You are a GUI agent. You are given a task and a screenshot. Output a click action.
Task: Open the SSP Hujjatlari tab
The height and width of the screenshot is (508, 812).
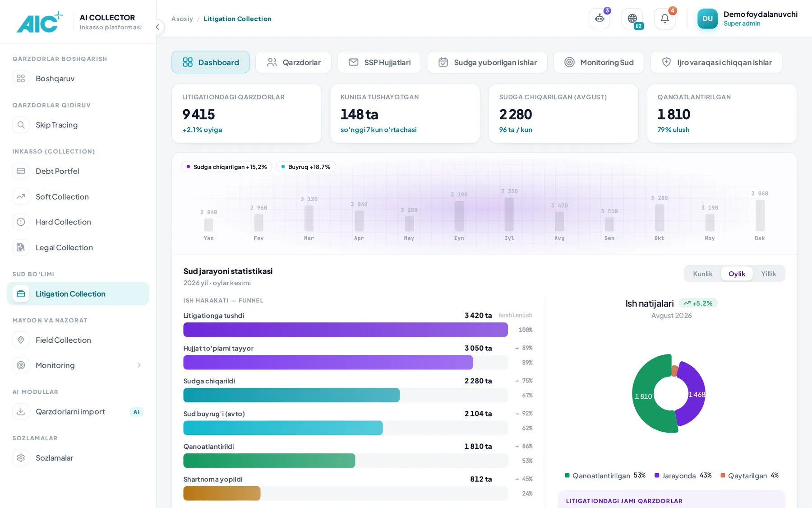click(x=379, y=62)
